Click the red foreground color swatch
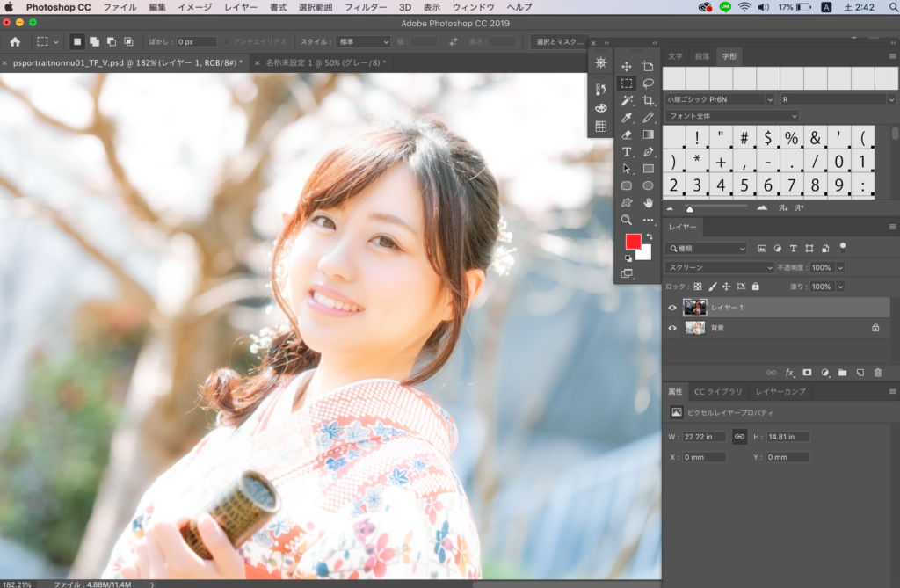Screen dimensions: 900x588 (x=633, y=242)
